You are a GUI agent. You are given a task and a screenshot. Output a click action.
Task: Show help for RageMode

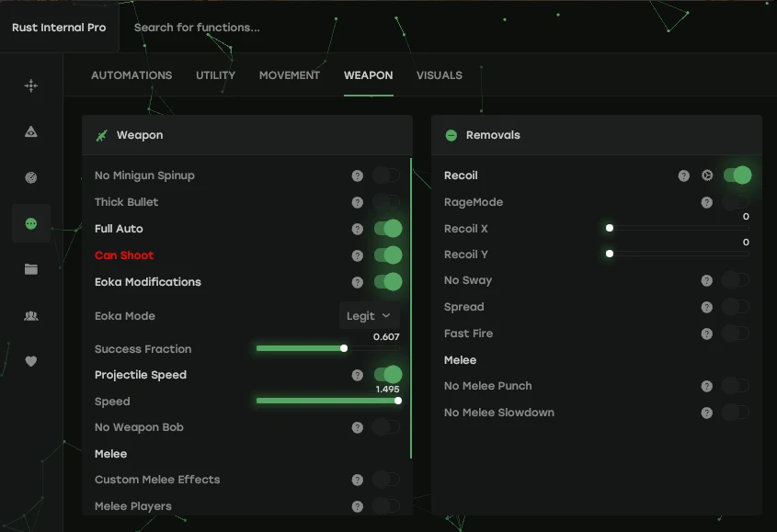(x=706, y=202)
